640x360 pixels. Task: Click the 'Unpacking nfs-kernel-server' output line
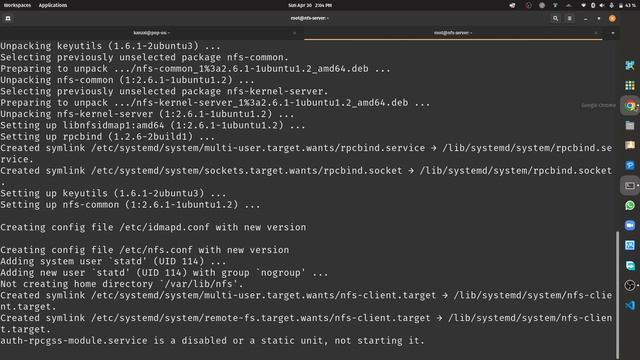pos(147,114)
